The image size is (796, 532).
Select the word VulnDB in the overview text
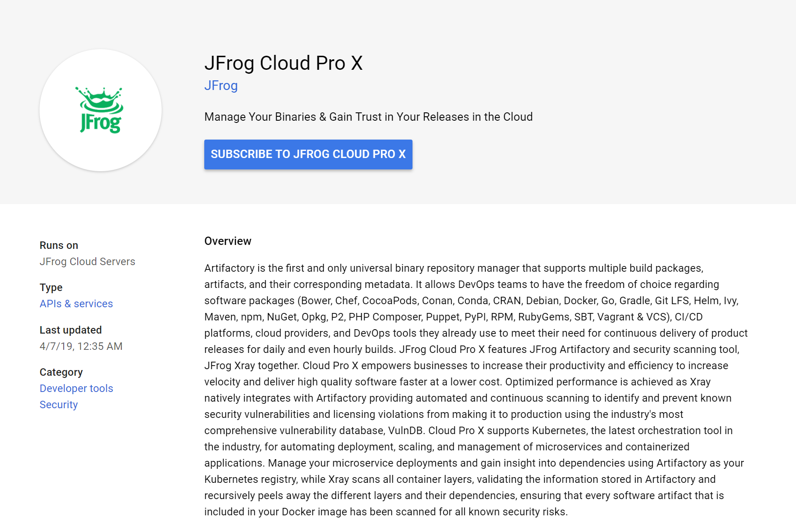405,431
